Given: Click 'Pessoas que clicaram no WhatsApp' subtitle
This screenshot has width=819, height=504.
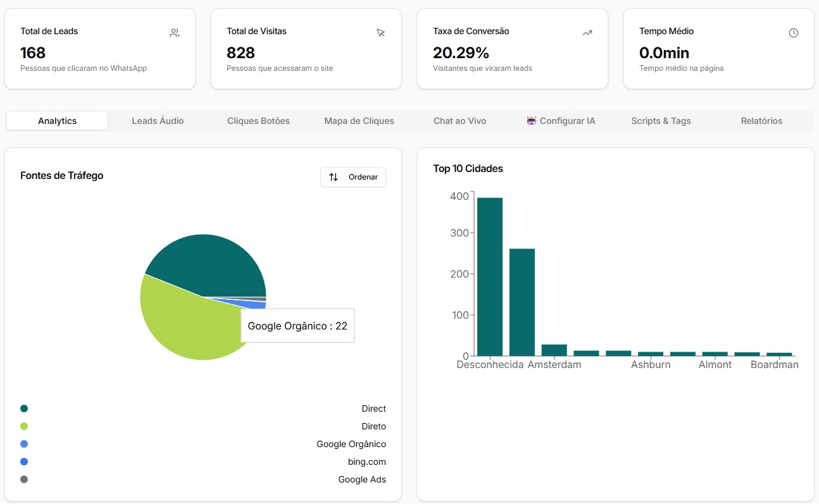Looking at the screenshot, I should click(84, 68).
